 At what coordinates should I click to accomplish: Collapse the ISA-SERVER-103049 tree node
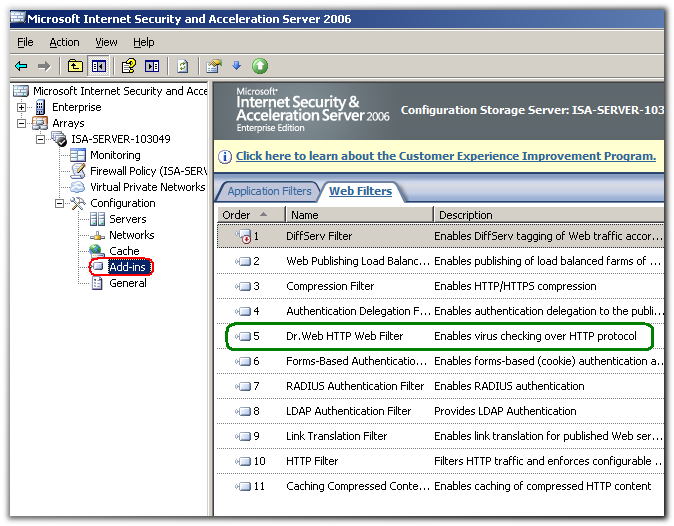pyautogui.click(x=40, y=139)
